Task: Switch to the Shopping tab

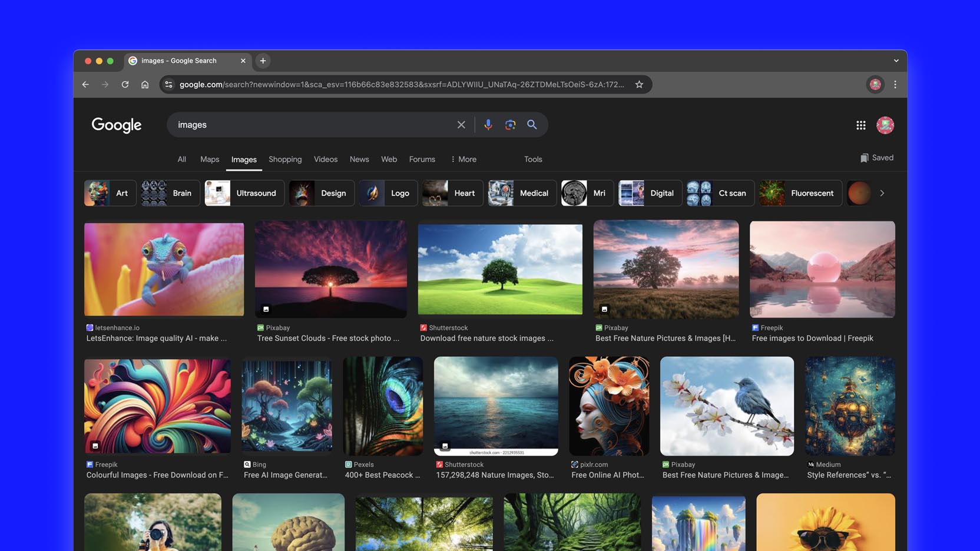Action: click(285, 160)
